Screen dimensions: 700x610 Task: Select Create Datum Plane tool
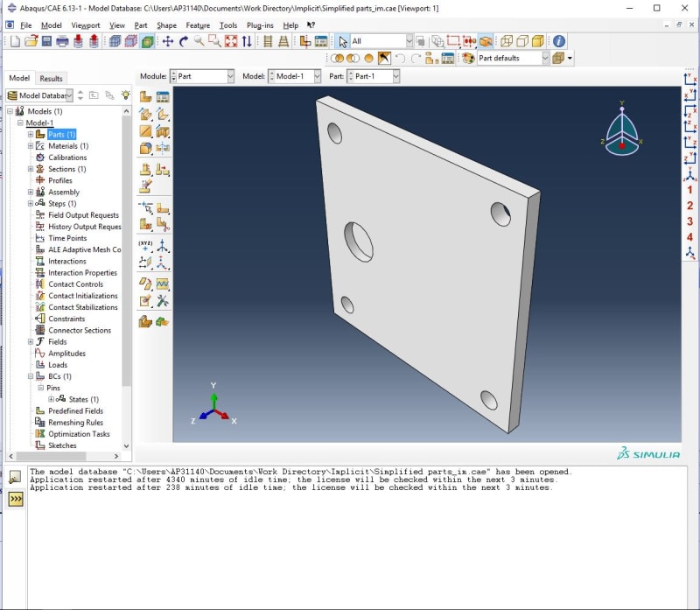click(x=145, y=263)
